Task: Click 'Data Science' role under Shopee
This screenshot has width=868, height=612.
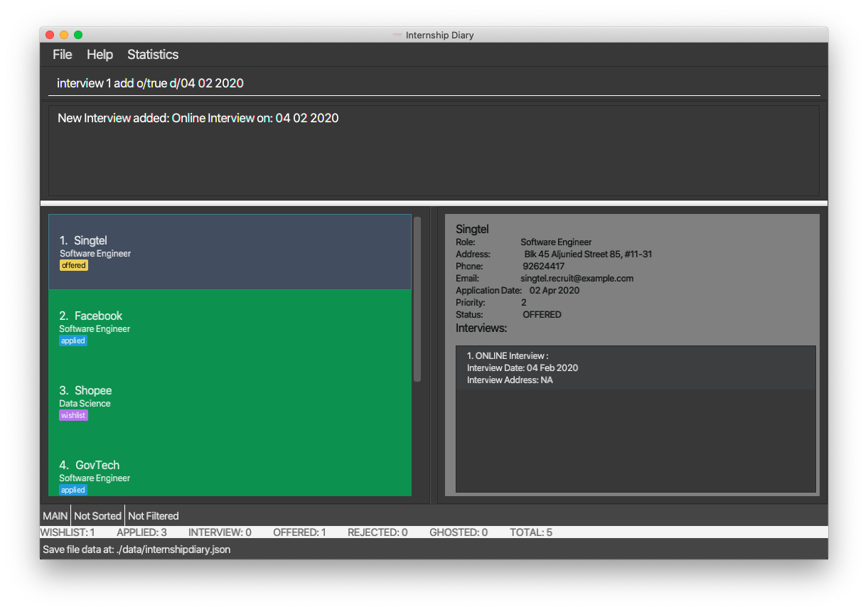Action: coord(85,403)
